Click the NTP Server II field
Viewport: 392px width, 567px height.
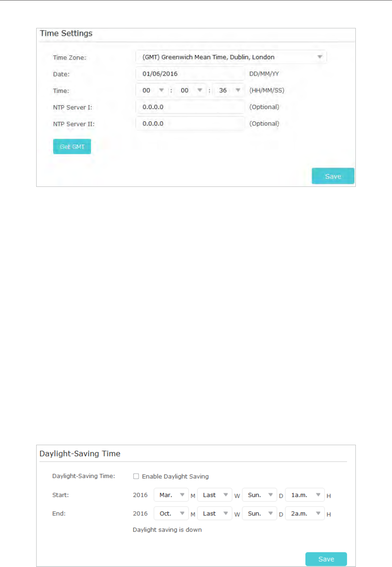click(190, 123)
